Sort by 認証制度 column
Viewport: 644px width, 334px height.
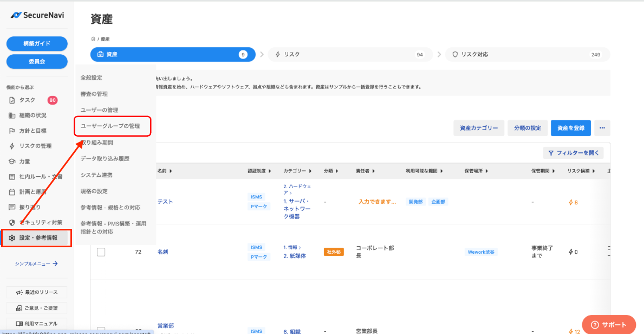(259, 171)
